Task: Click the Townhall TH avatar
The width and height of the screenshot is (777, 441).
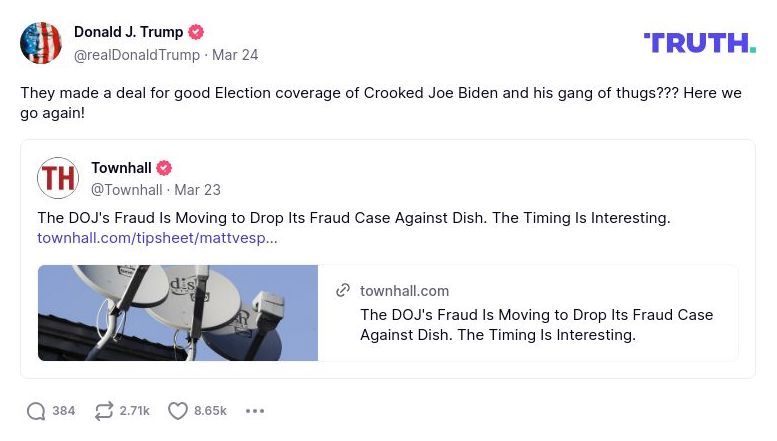Action: click(58, 178)
